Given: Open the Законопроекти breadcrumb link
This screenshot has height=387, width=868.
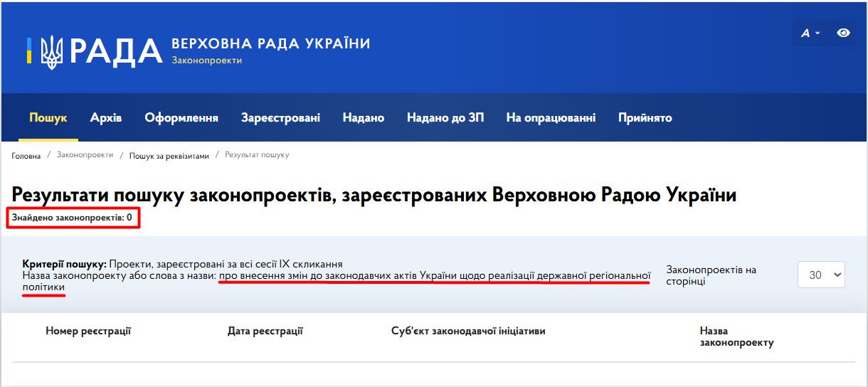Looking at the screenshot, I should point(85,154).
